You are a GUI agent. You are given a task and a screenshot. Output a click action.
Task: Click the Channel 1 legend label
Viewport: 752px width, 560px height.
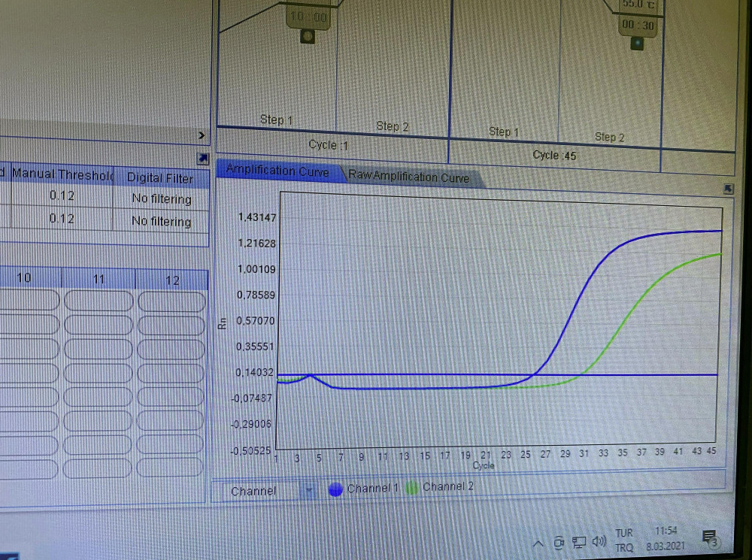(373, 488)
